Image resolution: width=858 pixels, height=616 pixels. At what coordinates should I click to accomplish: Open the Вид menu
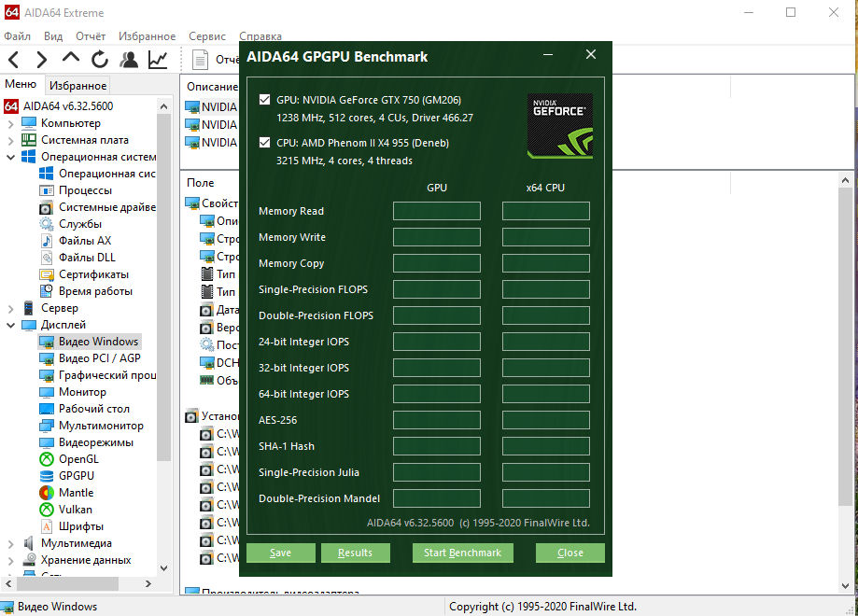coord(53,36)
